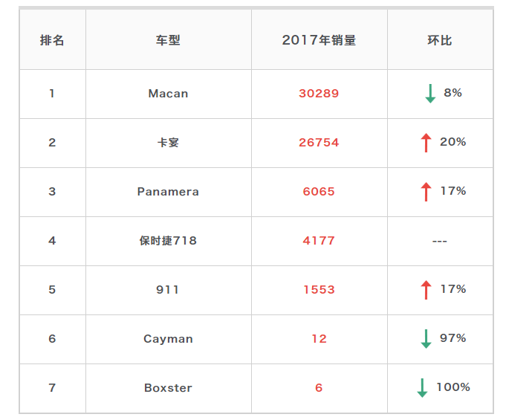Viewport: 506px width, 420px height.
Task: Select the 排名 column header
Action: [52, 40]
